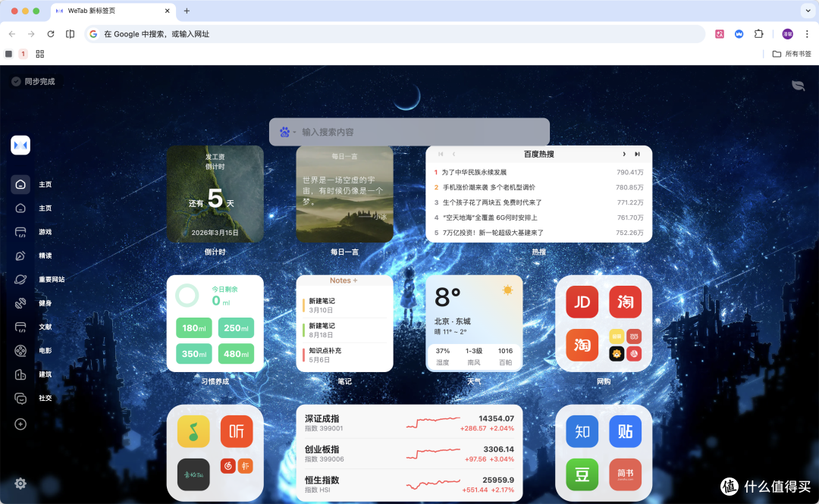819x504 pixels.
Task: Open the tab search dropdown at top right
Action: click(808, 11)
